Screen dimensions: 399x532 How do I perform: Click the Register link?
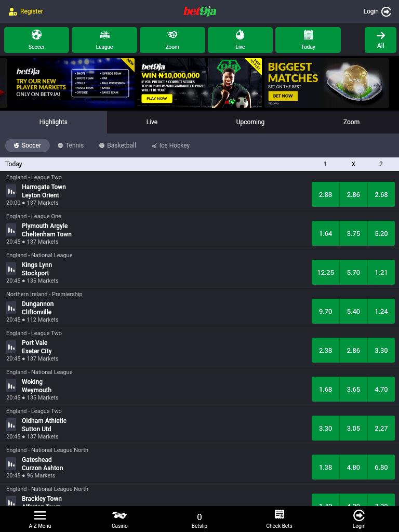click(x=26, y=11)
